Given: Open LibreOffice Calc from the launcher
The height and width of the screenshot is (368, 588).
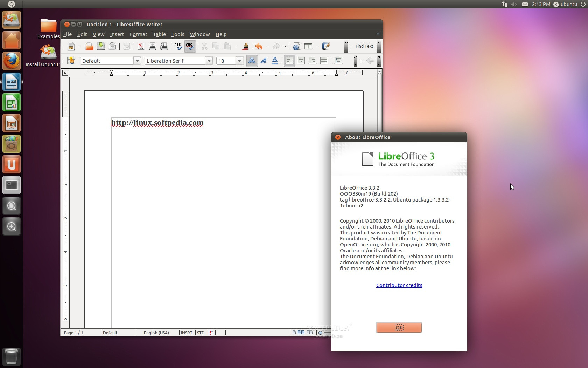Looking at the screenshot, I should (12, 103).
